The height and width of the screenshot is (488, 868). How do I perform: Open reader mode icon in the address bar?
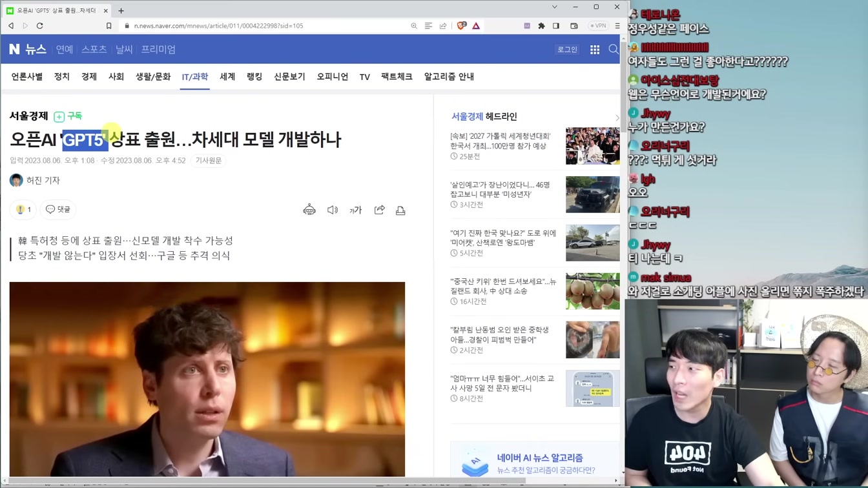click(428, 26)
